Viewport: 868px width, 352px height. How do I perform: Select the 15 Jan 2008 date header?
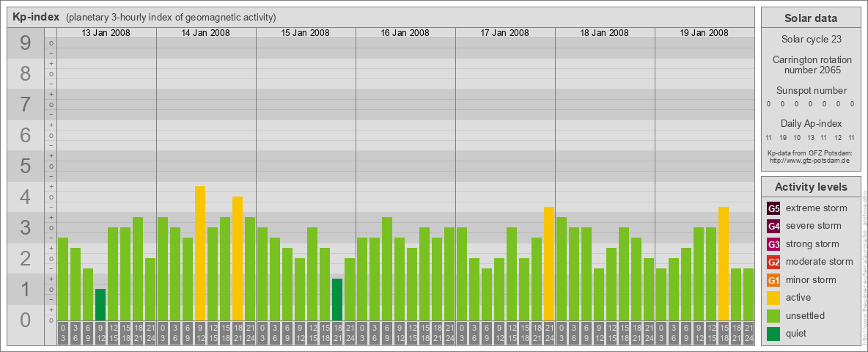[305, 33]
